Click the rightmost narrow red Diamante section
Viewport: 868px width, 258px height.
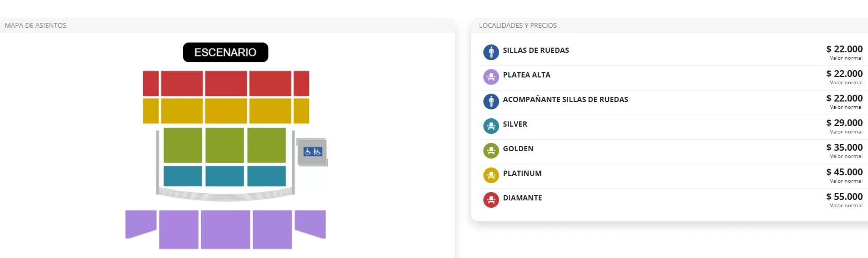(301, 83)
